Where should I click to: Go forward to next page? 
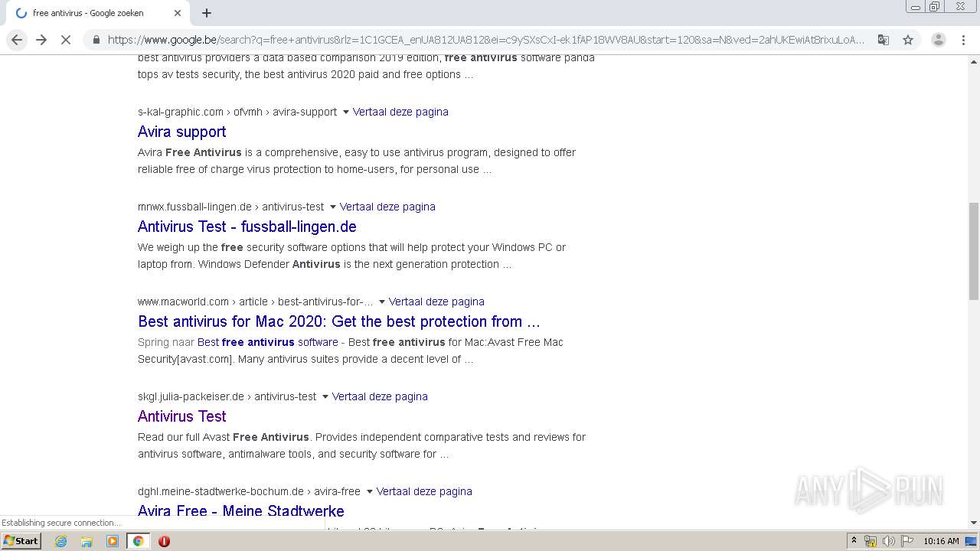click(41, 40)
